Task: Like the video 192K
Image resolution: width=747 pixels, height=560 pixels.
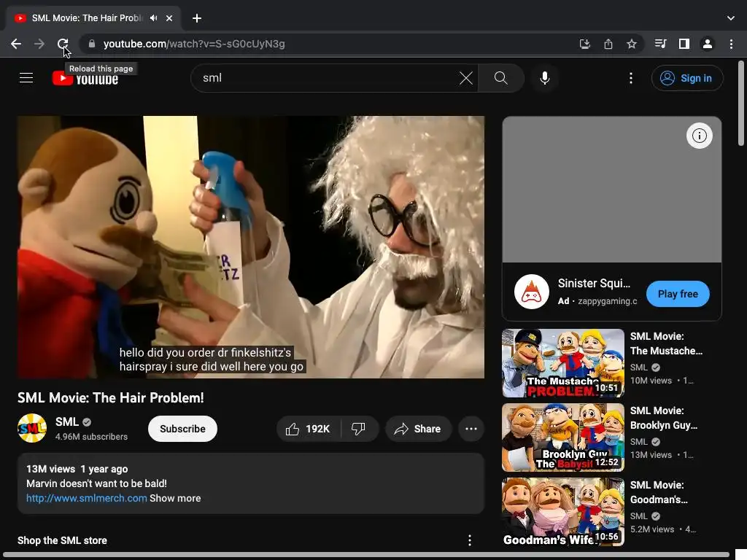Action: click(309, 429)
